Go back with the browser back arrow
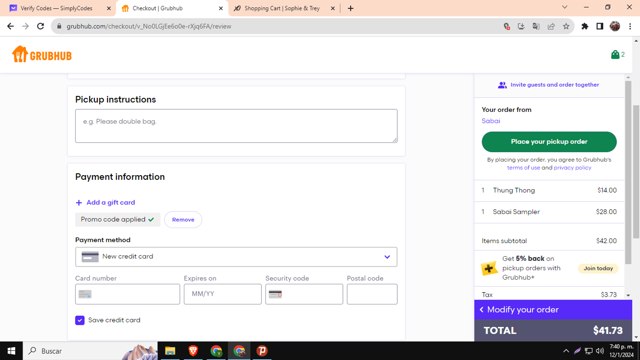Image resolution: width=640 pixels, height=360 pixels. pos(11,26)
